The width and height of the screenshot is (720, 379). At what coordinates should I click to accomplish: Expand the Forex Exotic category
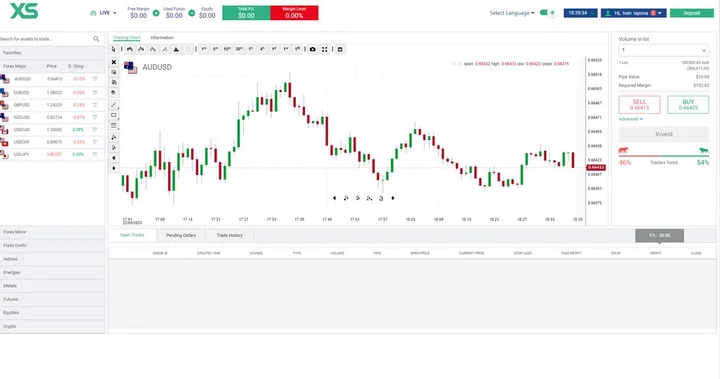52,245
